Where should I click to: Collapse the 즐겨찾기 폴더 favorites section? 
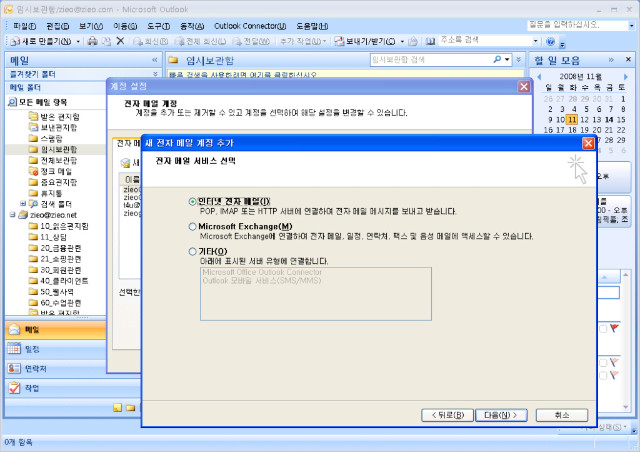[155, 74]
